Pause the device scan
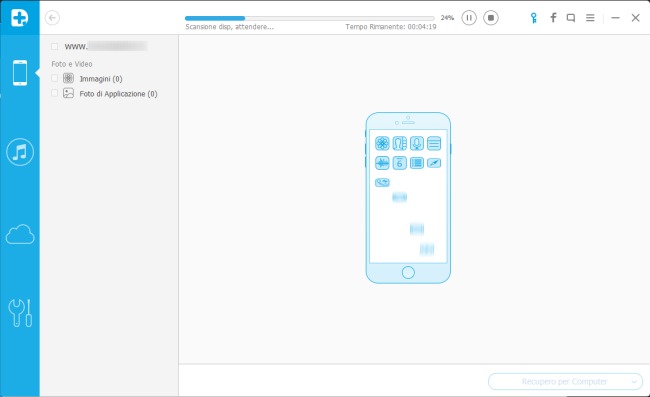 point(469,18)
